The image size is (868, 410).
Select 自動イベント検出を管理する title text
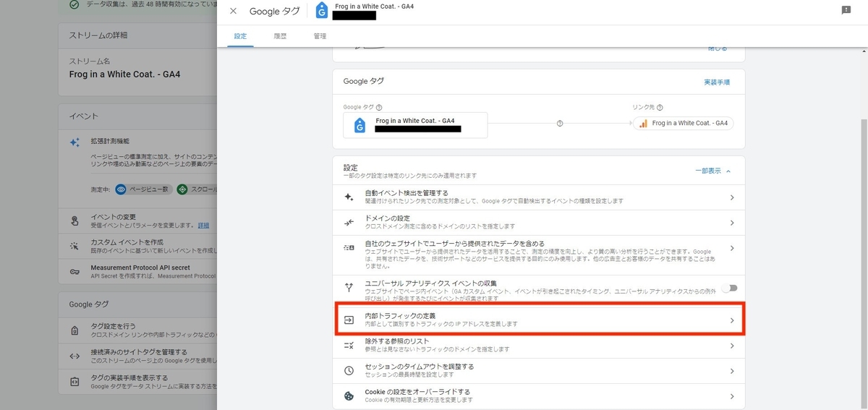pyautogui.click(x=407, y=193)
